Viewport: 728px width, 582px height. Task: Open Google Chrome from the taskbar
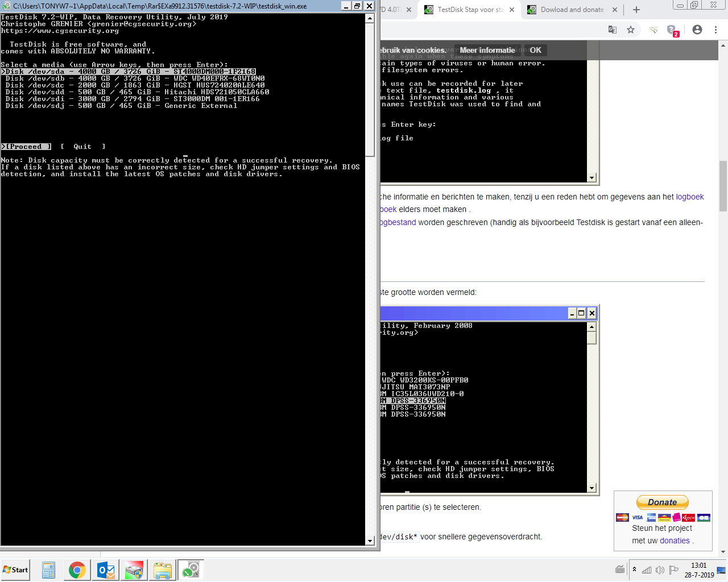point(77,570)
